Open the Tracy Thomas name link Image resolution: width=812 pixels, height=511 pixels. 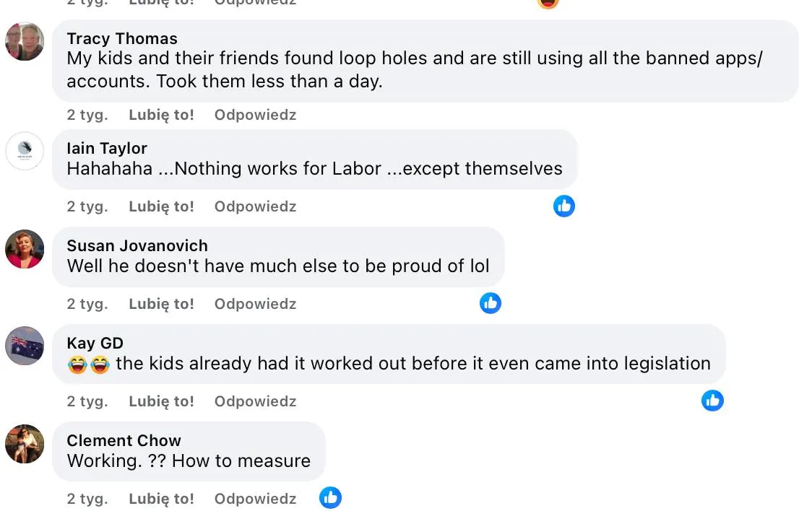[121, 38]
